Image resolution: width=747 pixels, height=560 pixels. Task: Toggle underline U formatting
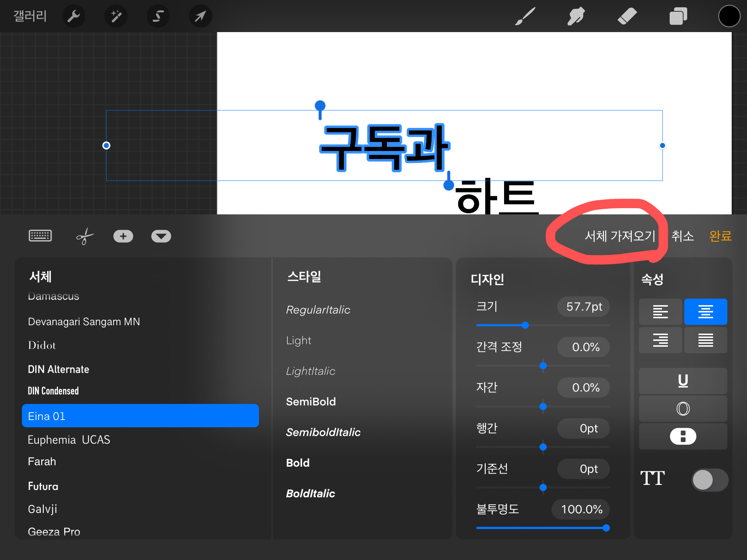coord(683,381)
